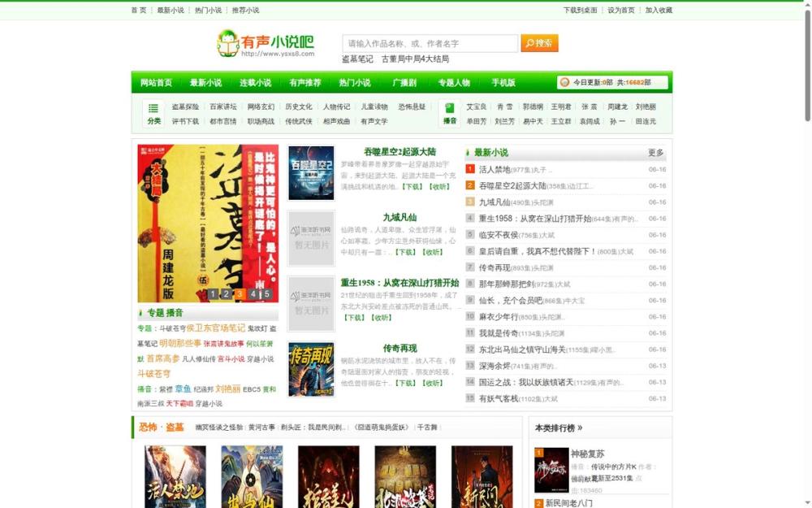Viewport: 812px width, 508px height.
Task: Click 收听 under 九域凡仙
Action: coord(433,252)
